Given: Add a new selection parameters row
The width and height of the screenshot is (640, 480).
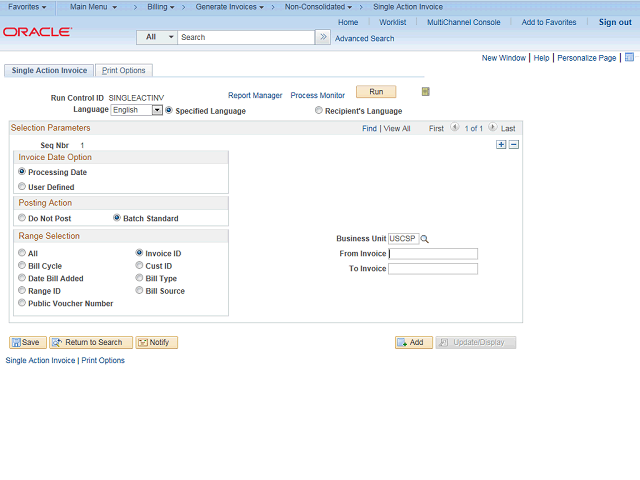Looking at the screenshot, I should [x=501, y=144].
